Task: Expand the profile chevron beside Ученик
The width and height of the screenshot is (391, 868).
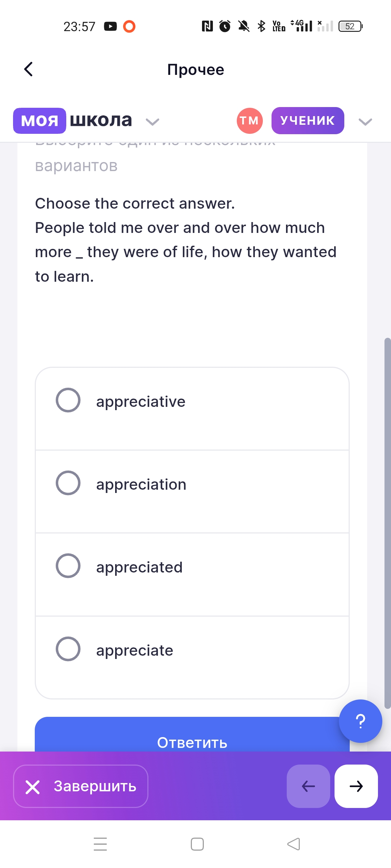Action: [365, 122]
